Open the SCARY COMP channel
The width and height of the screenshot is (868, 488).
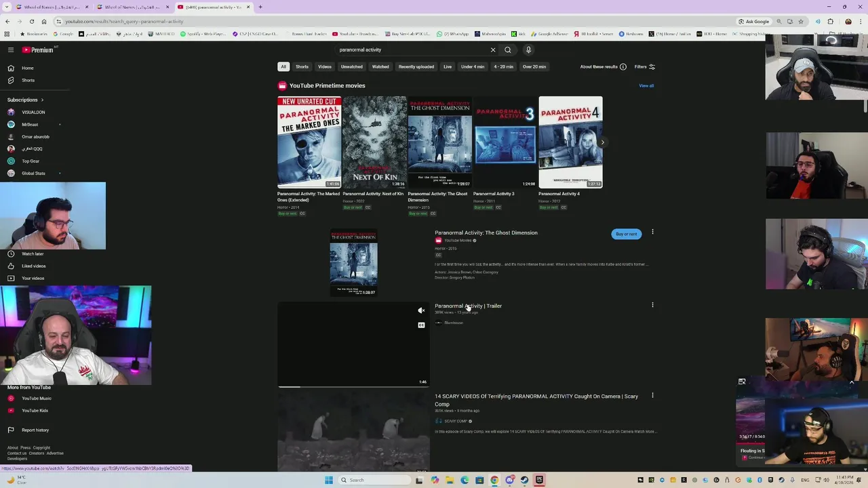click(456, 421)
